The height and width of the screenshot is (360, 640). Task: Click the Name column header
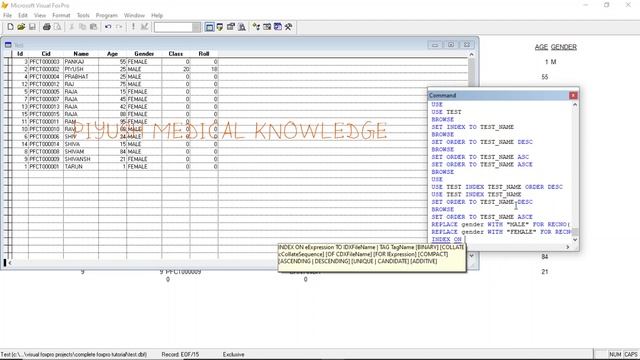(81, 54)
